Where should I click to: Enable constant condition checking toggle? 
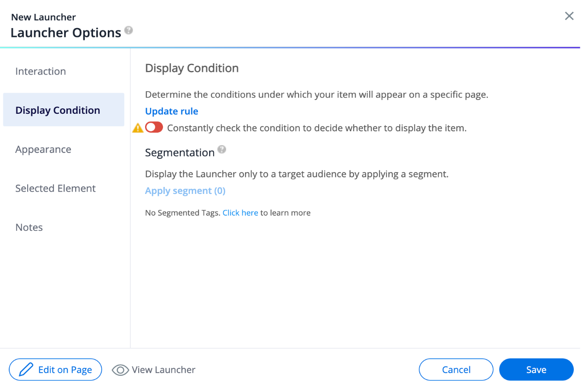154,127
